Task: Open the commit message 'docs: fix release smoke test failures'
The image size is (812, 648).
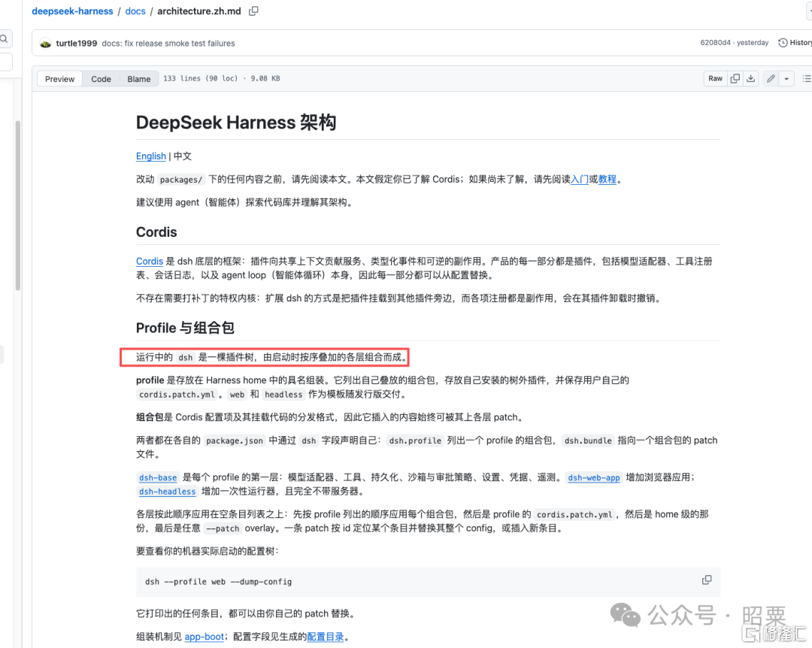Action: (x=168, y=43)
